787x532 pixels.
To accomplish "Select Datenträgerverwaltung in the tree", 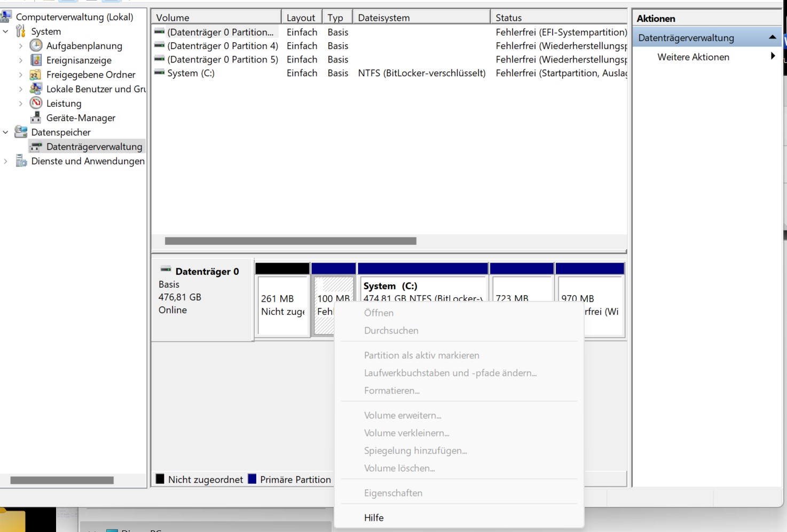I will (94, 147).
